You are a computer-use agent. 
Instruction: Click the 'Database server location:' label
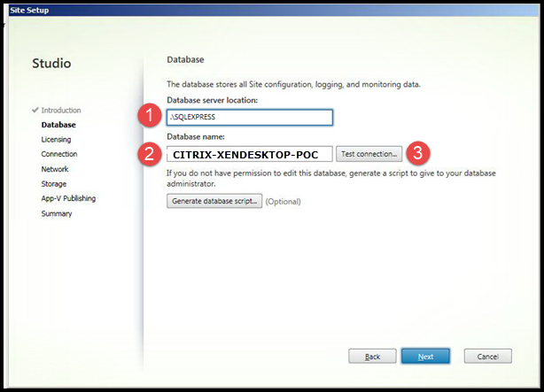pos(213,100)
